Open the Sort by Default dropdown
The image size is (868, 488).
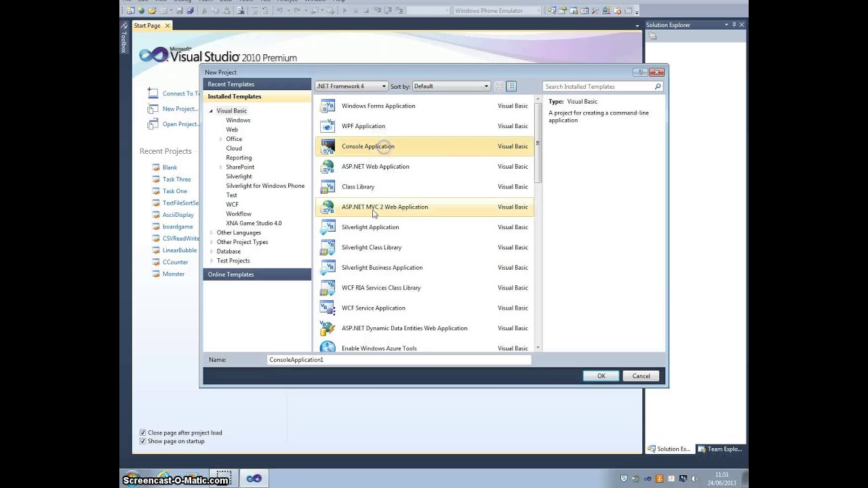451,86
